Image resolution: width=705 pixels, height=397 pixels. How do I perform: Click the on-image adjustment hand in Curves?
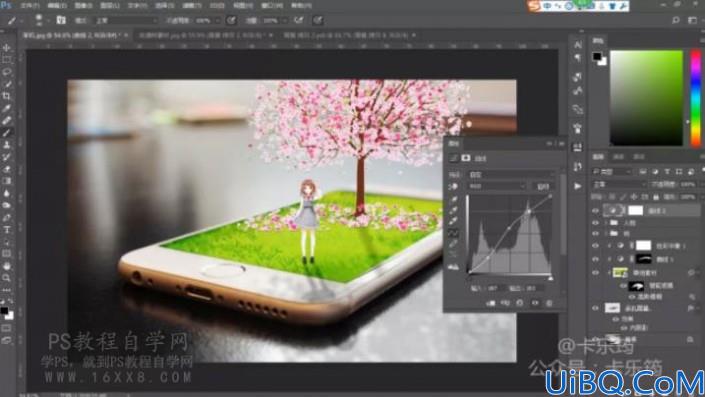tap(453, 187)
